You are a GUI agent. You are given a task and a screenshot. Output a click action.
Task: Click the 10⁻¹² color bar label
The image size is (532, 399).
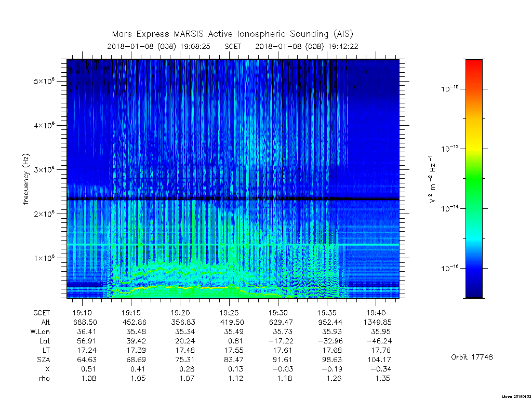[449, 149]
